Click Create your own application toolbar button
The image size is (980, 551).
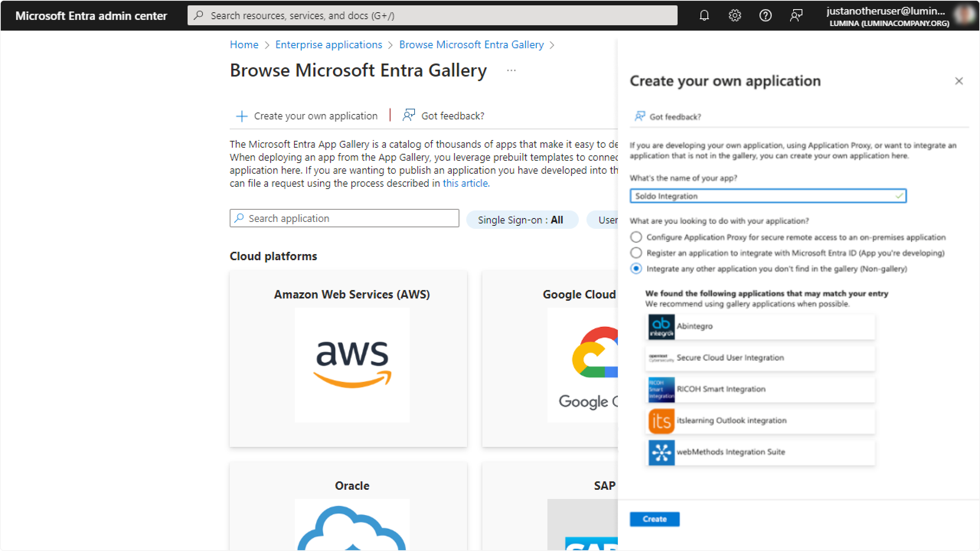pyautogui.click(x=307, y=116)
